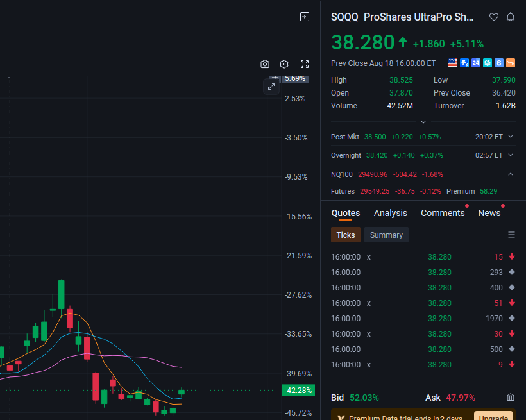Open the News tab
This screenshot has height=420, width=526.
tap(489, 213)
